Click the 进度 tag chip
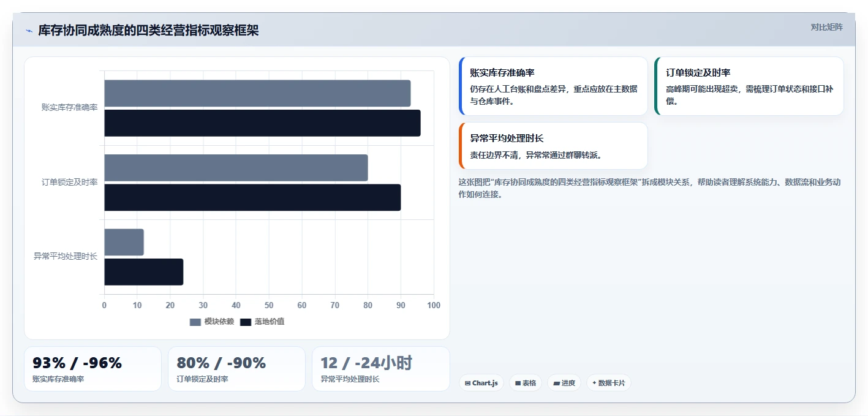868x416 pixels. 564,383
